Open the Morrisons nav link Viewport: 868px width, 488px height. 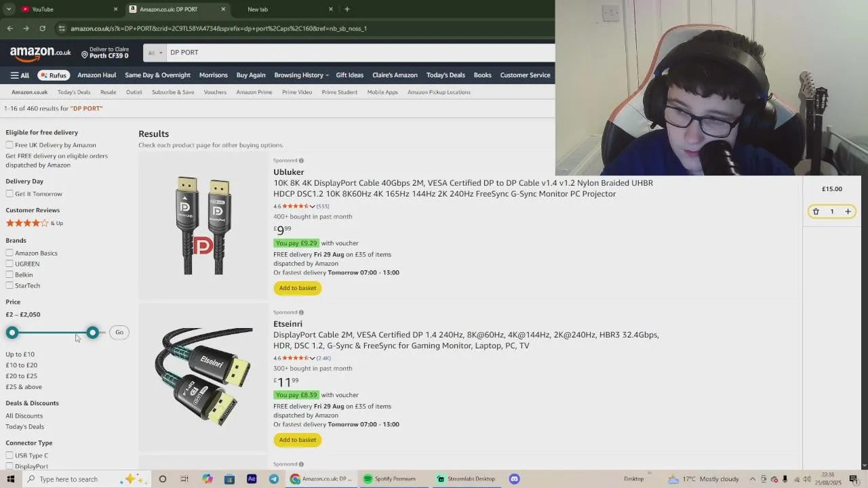(213, 75)
